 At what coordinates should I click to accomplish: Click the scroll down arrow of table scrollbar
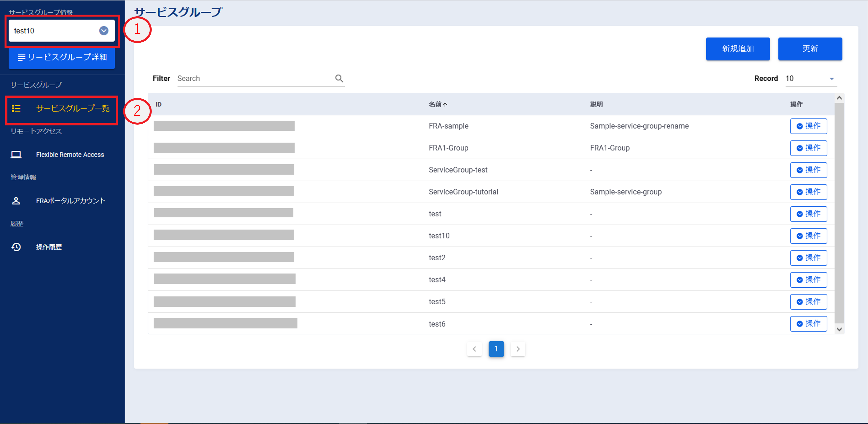[x=839, y=329]
